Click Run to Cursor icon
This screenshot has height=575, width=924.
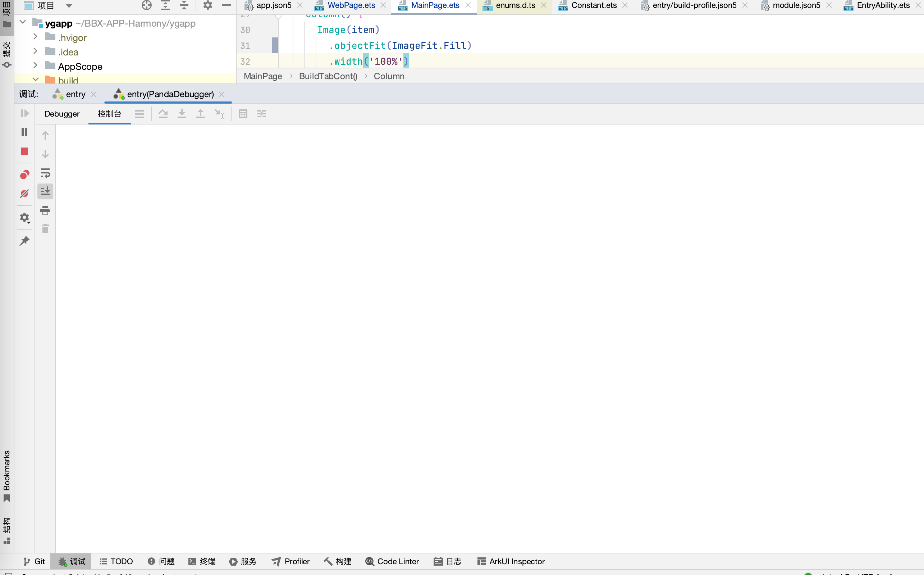click(220, 114)
